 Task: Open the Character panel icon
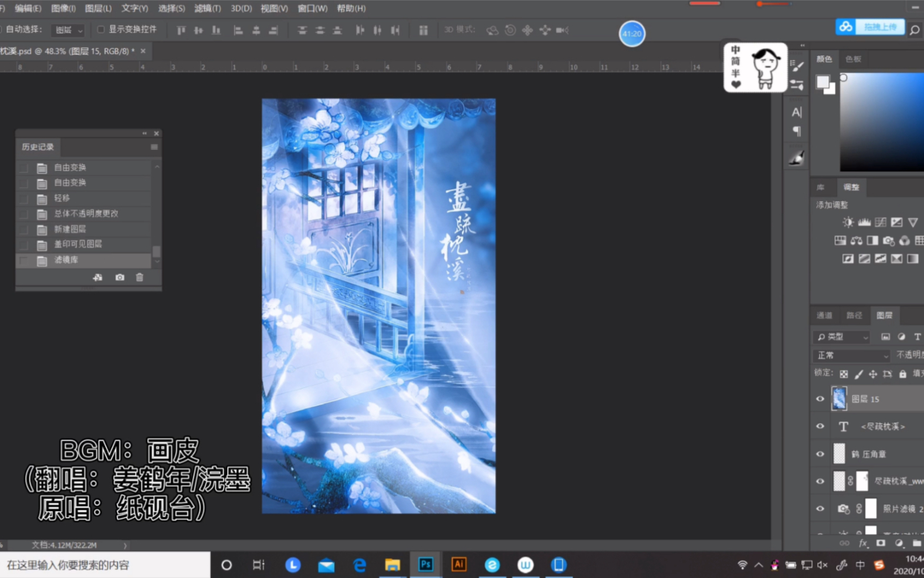[796, 112]
